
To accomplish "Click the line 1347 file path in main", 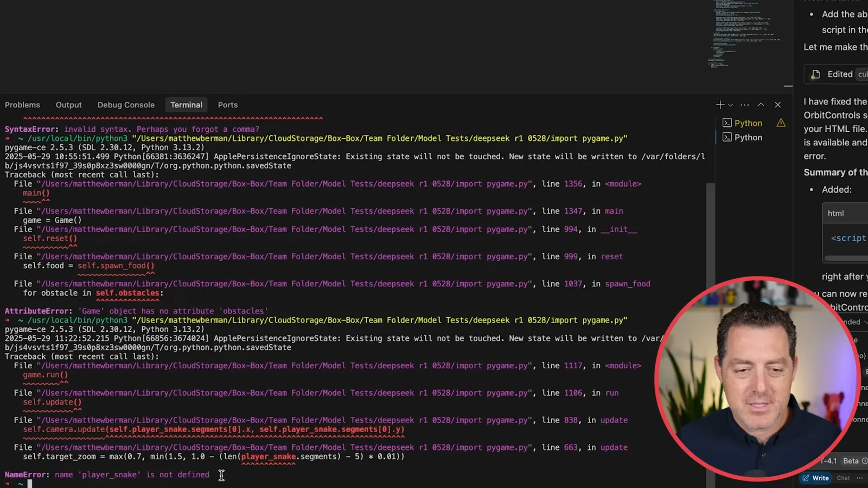I will pyautogui.click(x=284, y=211).
